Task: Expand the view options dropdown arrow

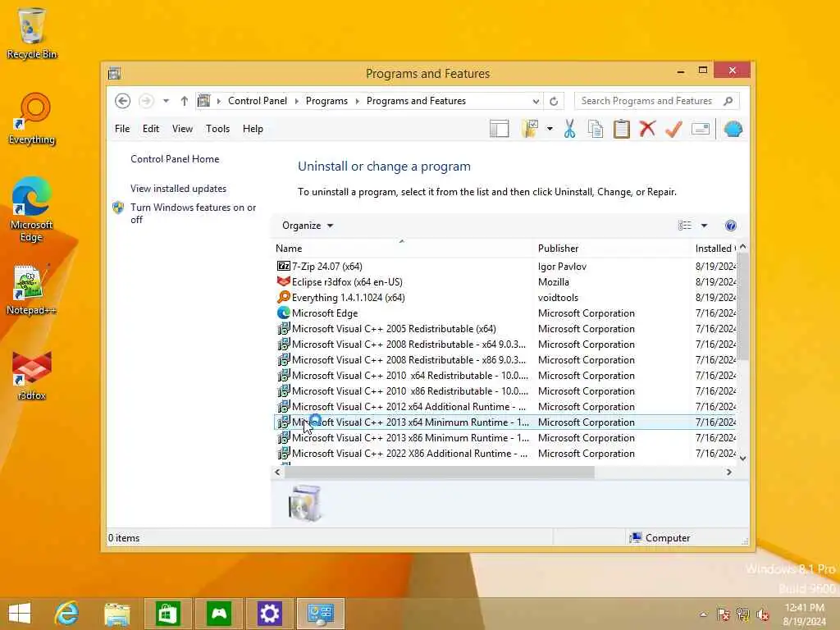Action: (704, 226)
